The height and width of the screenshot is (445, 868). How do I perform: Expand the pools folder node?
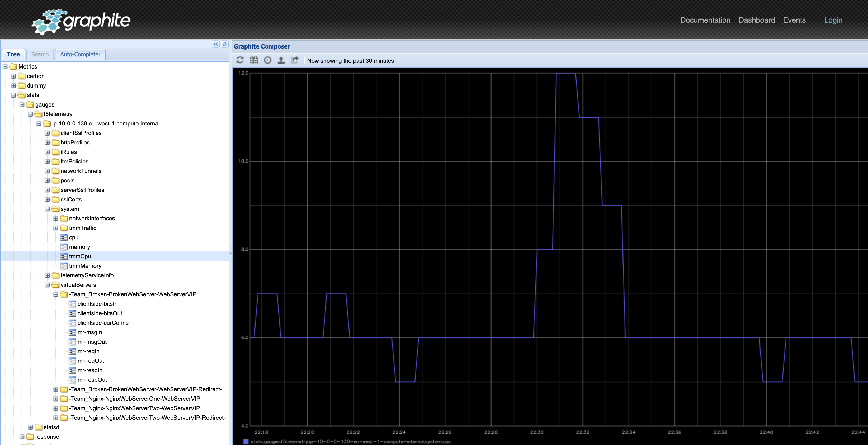47,181
